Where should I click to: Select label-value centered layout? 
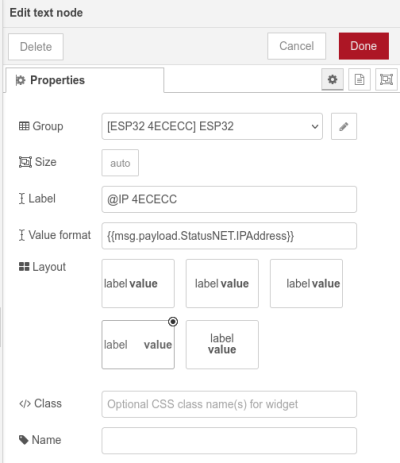point(222,283)
